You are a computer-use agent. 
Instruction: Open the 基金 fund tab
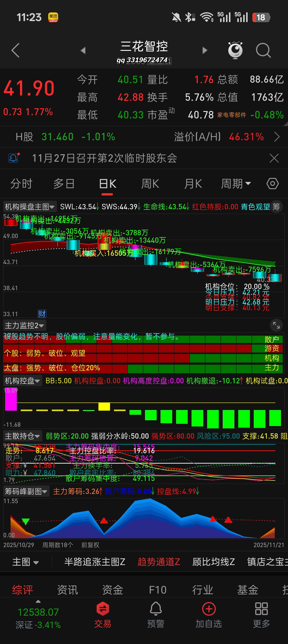pyautogui.click(x=248, y=590)
